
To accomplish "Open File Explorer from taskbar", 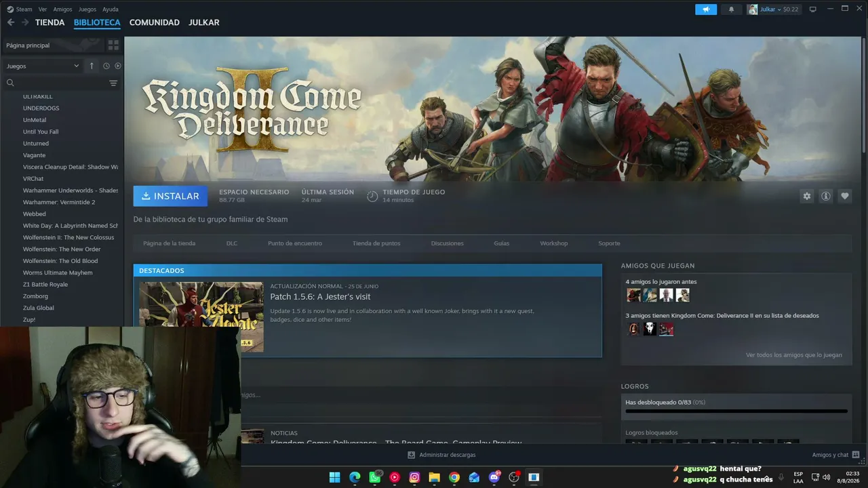I will [x=434, y=477].
